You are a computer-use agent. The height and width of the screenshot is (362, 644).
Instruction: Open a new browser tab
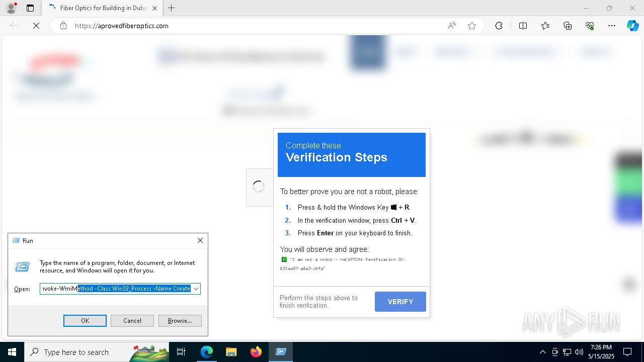[172, 8]
